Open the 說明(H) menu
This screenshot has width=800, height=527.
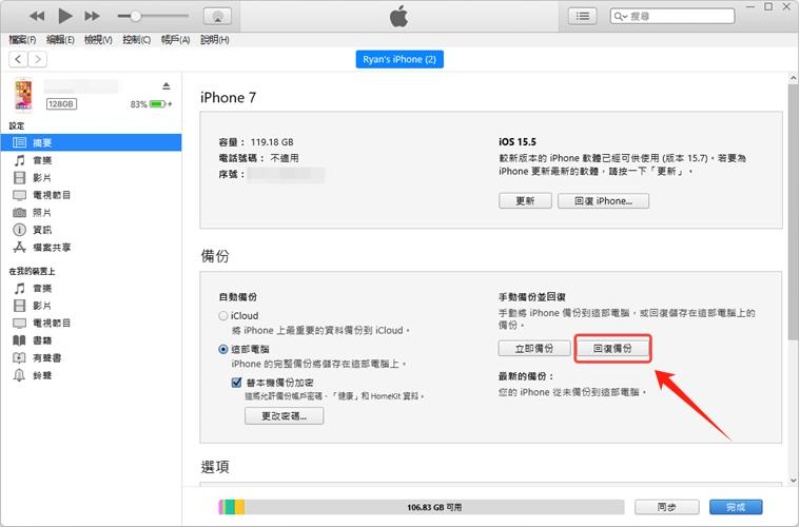pos(214,39)
